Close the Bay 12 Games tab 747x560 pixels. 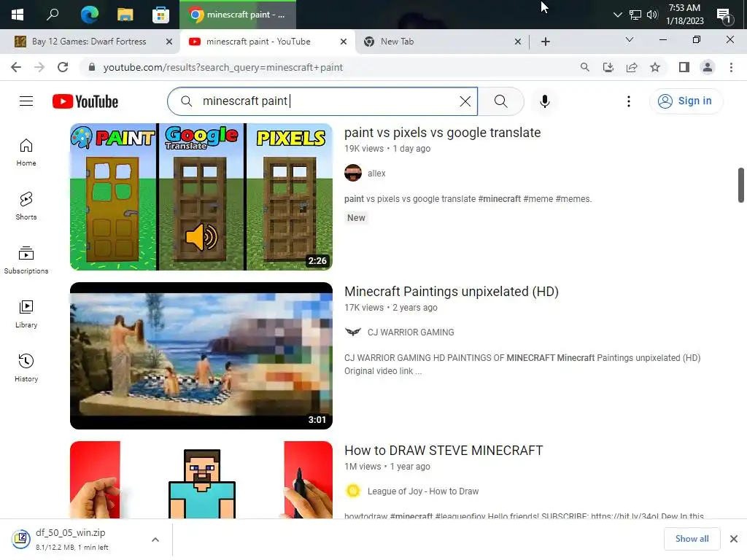(x=169, y=42)
